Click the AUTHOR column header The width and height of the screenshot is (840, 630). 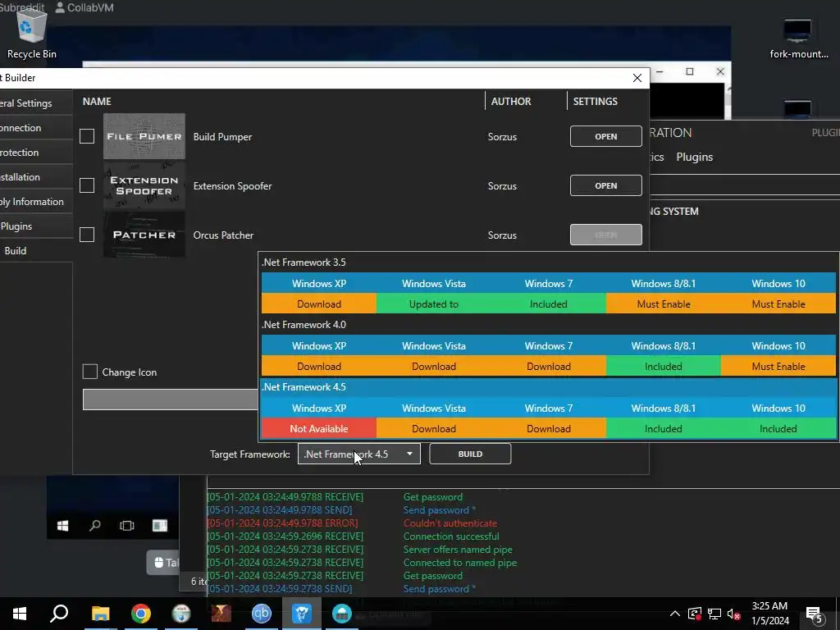tap(511, 101)
